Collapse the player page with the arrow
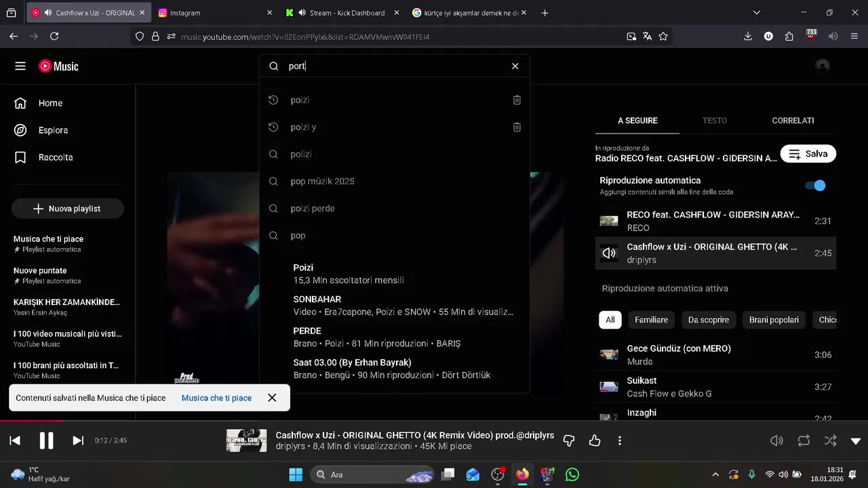The width and height of the screenshot is (868, 488). (x=856, y=441)
